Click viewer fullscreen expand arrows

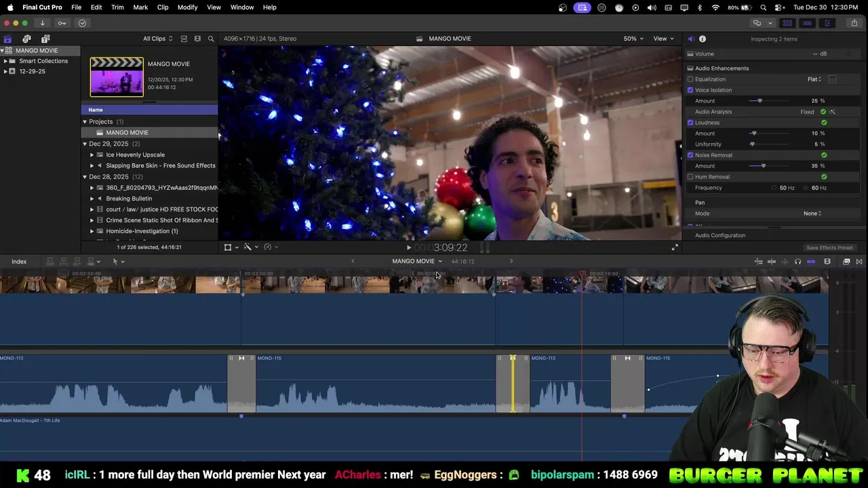point(675,247)
